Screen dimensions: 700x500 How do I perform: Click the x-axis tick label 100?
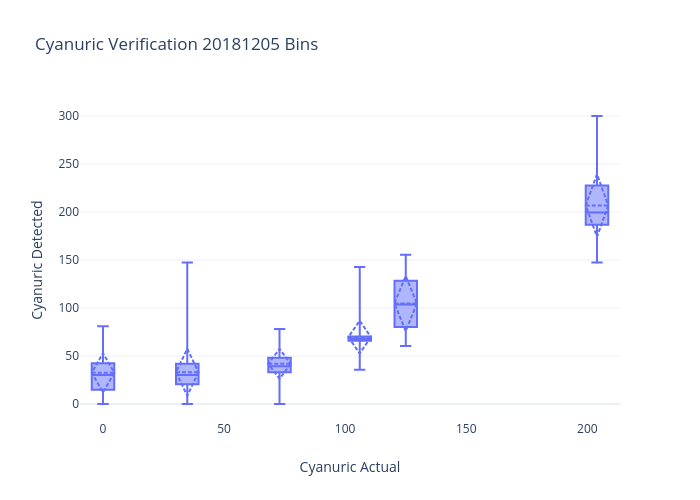point(345,429)
